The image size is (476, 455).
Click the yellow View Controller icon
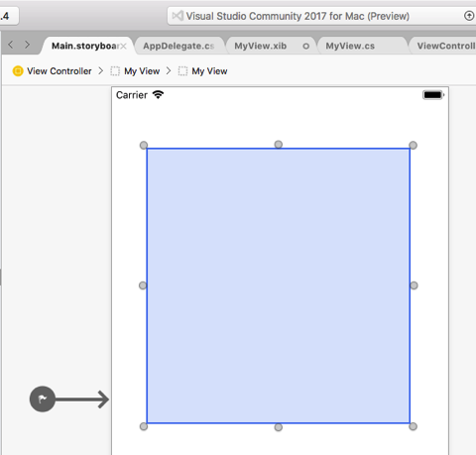(x=18, y=71)
